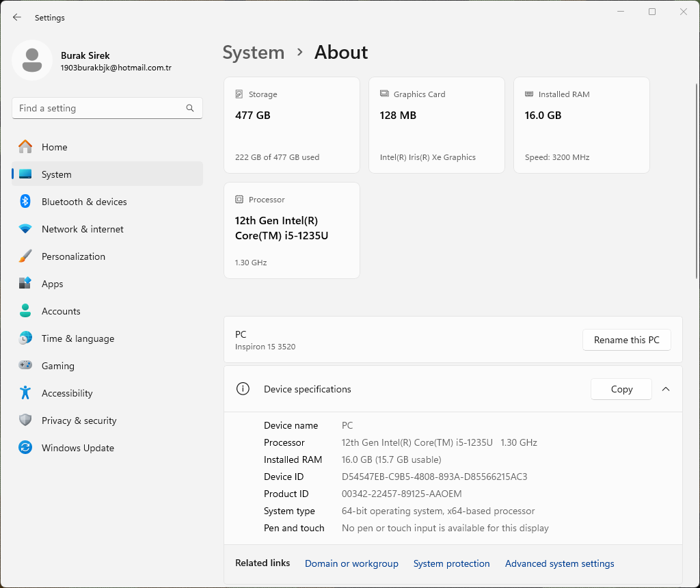Copy the device specifications
This screenshot has width=700, height=588.
tap(621, 389)
